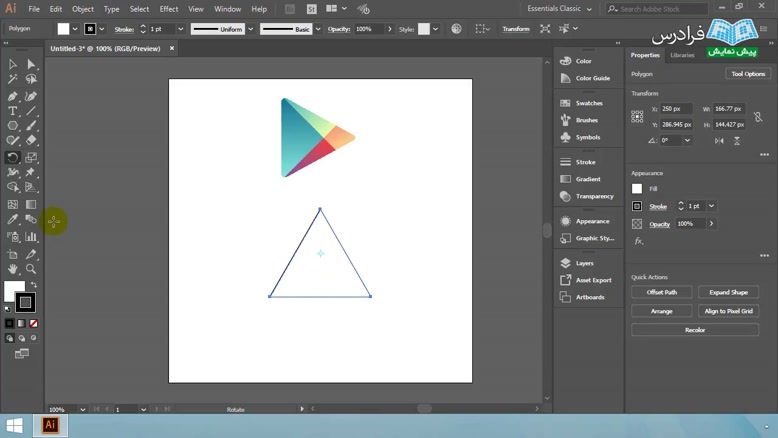Viewport: 778px width, 438px height.
Task: Set reference point in Transform grid
Action: tap(637, 117)
